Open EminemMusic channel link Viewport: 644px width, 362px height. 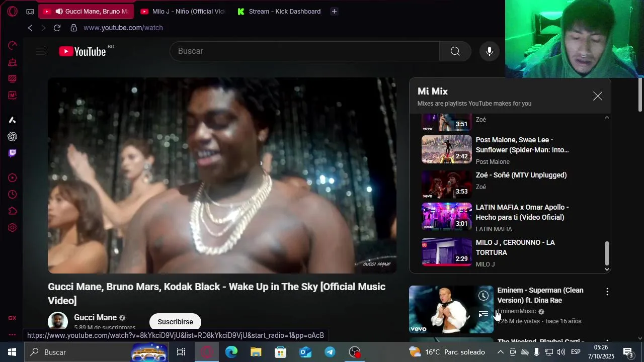point(517,311)
